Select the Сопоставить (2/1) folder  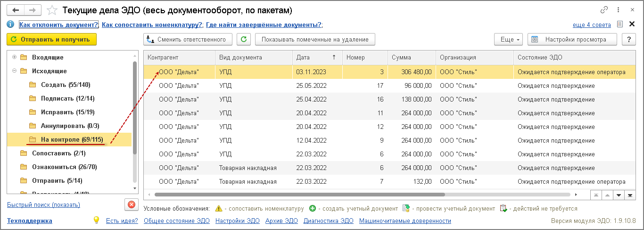58,153
